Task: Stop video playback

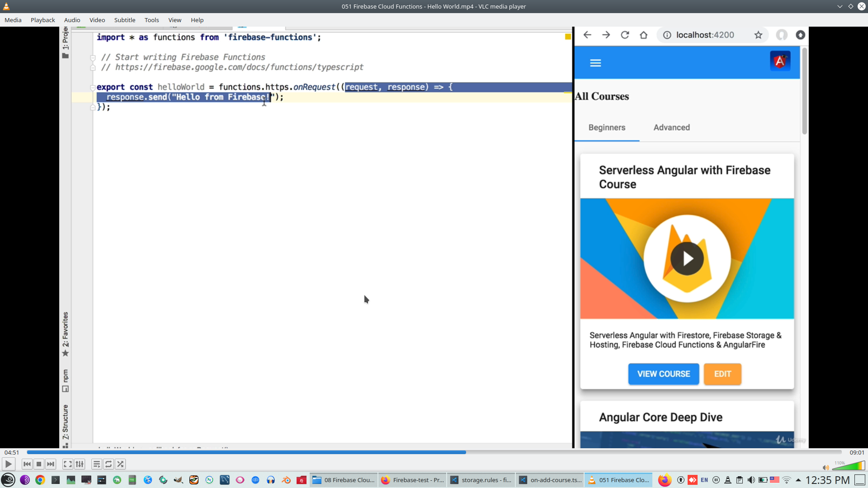Action: (x=39, y=464)
